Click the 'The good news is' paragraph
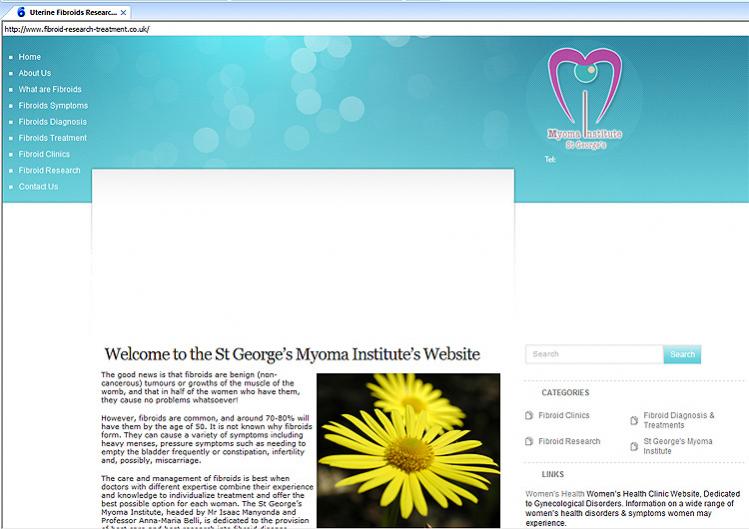Viewport: 749px width, 529px height. tap(201, 387)
